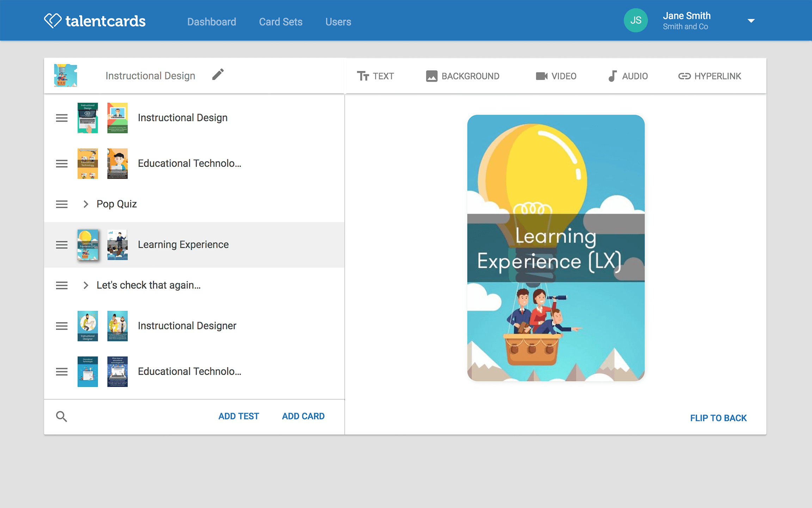Click the Instructional Design set title
Image resolution: width=812 pixels, height=508 pixels.
150,76
